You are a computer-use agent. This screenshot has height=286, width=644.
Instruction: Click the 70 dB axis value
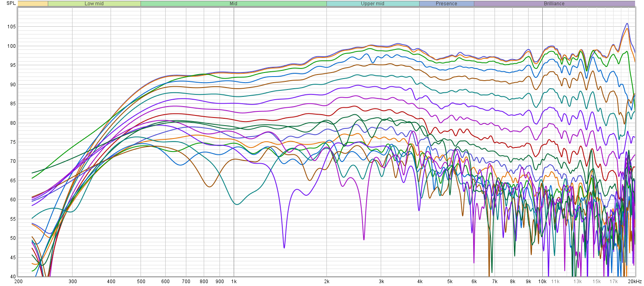[13, 161]
